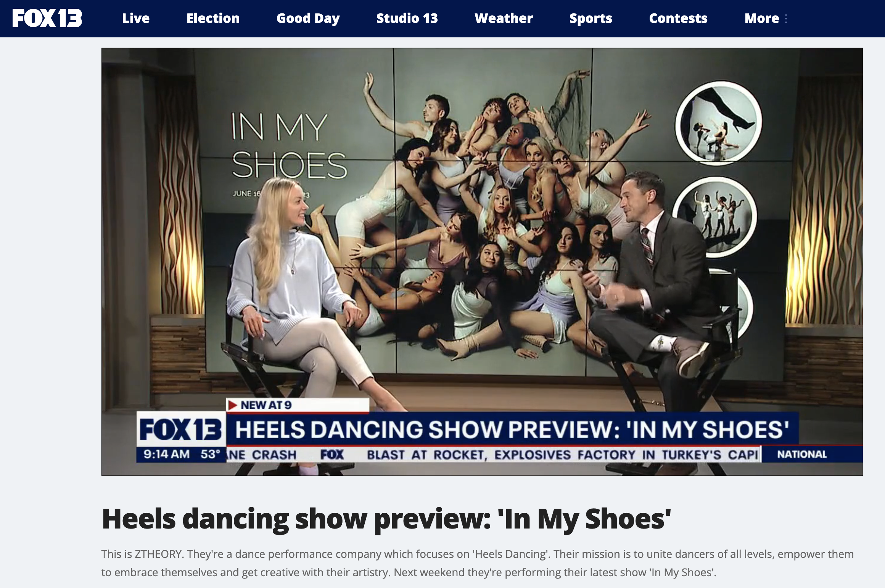Navigate to Studio 13
Image resolution: width=885 pixels, height=588 pixels.
click(x=407, y=18)
